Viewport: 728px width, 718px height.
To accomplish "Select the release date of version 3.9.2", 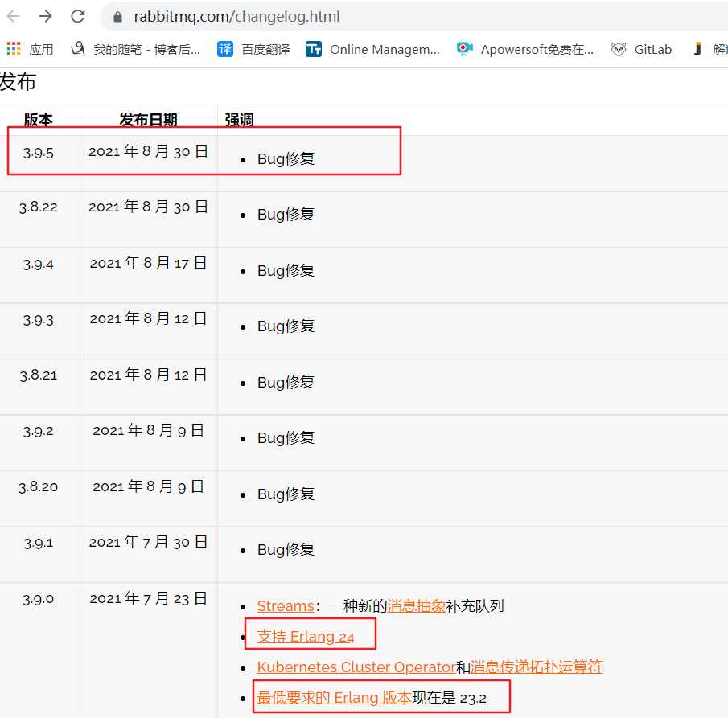I will (x=148, y=430).
